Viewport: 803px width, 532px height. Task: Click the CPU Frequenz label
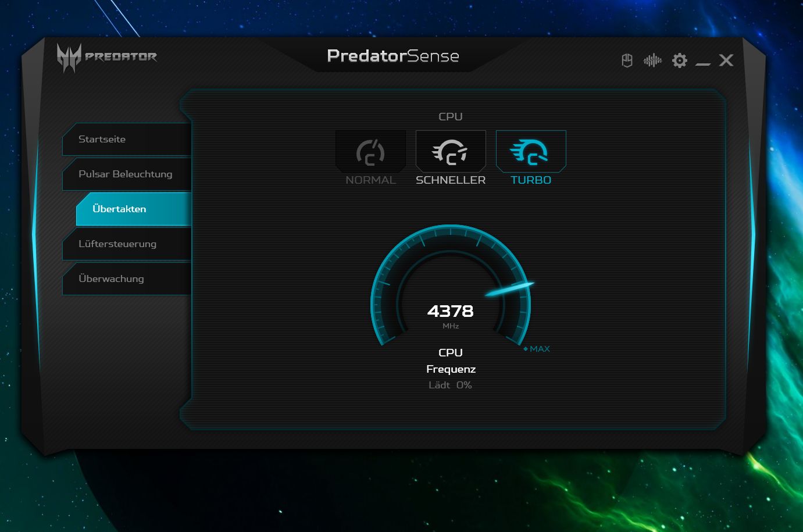(x=451, y=360)
